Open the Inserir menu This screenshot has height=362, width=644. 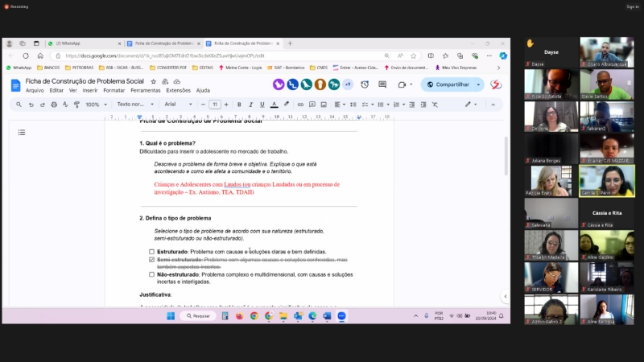90,90
